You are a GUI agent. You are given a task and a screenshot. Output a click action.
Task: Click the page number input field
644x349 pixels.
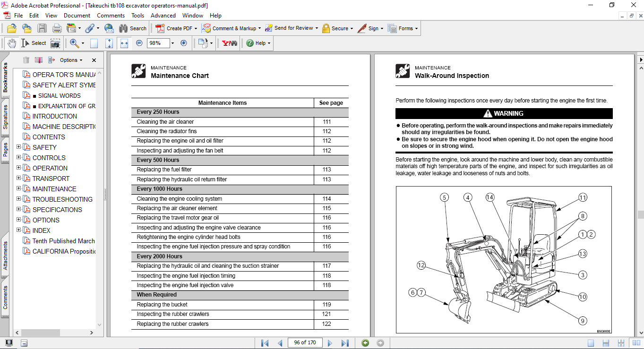click(x=305, y=343)
